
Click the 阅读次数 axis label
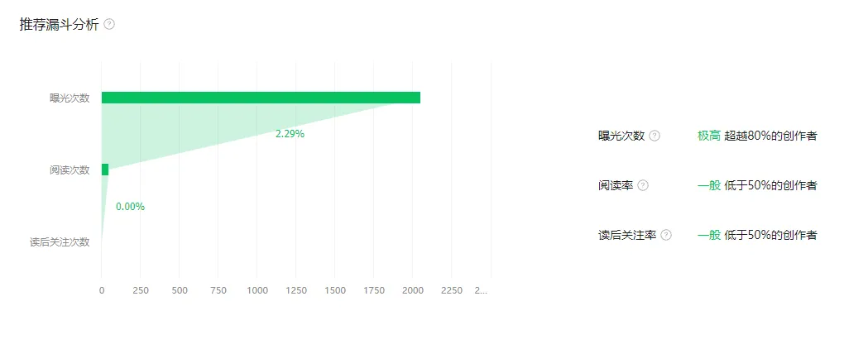[70, 170]
